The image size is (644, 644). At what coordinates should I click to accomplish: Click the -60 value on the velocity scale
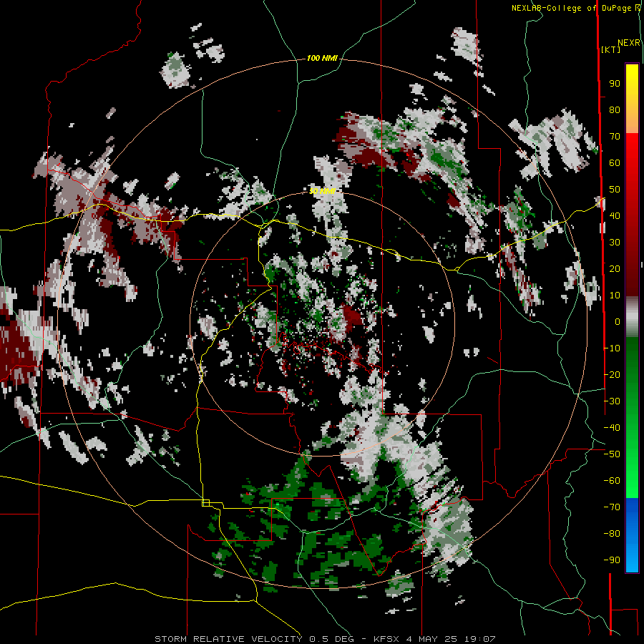pyautogui.click(x=612, y=481)
